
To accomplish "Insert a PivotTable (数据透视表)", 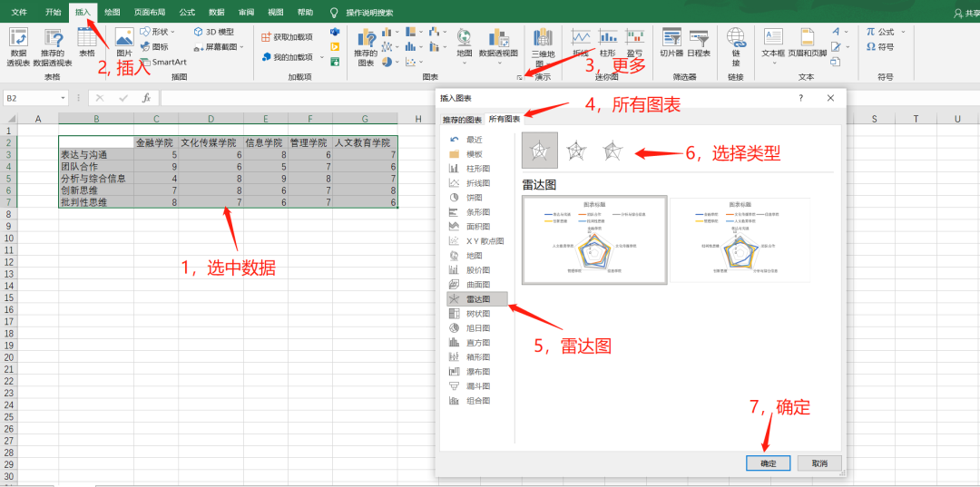I will (18, 47).
